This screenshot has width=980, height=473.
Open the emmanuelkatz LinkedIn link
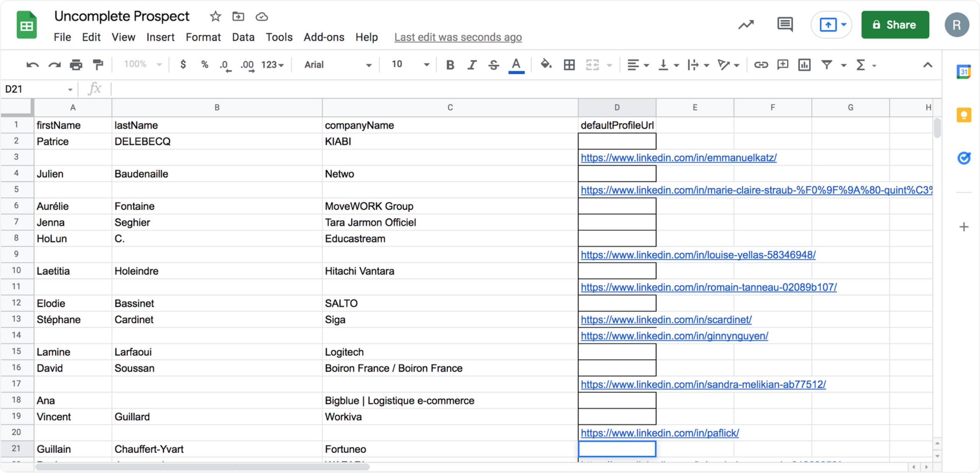(x=678, y=157)
